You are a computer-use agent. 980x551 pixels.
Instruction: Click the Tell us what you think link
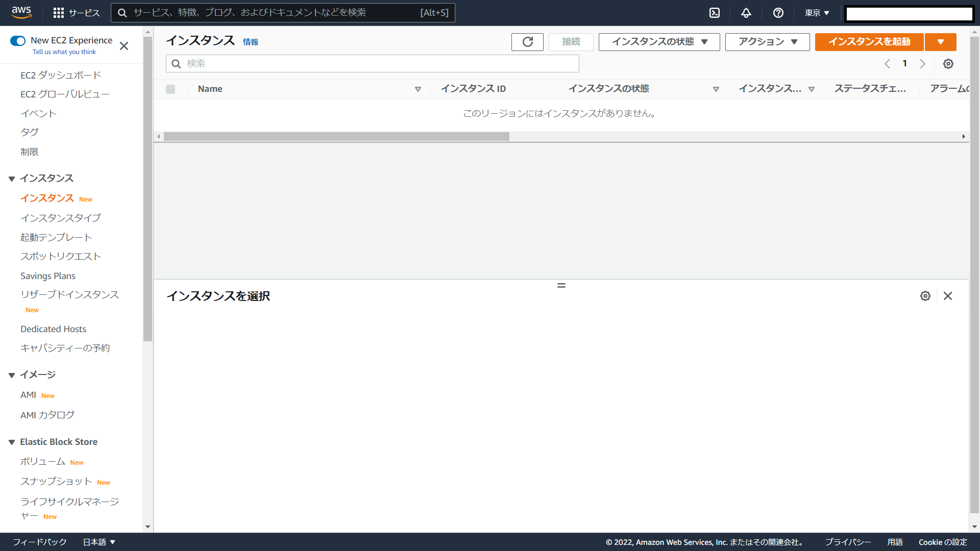click(x=64, y=52)
